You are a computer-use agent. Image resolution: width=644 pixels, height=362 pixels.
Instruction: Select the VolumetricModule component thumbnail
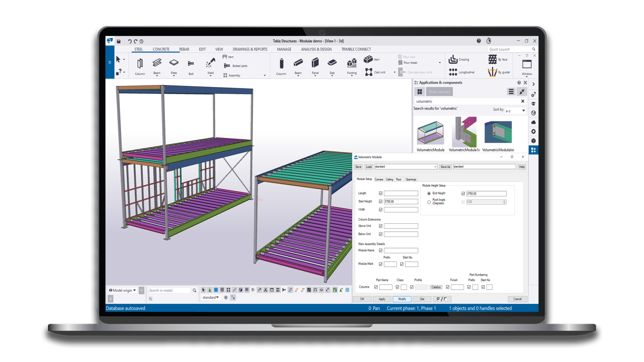[x=431, y=133]
